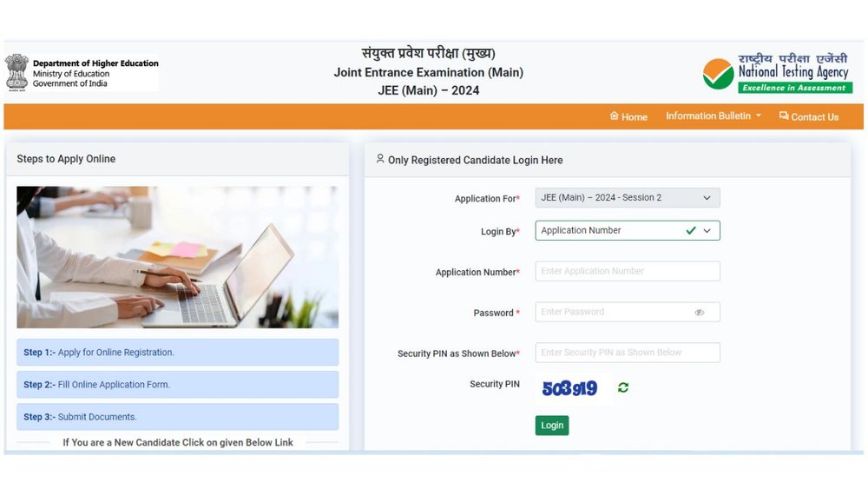The image size is (868, 489).
Task: Click Step 1 Apply for Online Registration
Action: coord(178,353)
